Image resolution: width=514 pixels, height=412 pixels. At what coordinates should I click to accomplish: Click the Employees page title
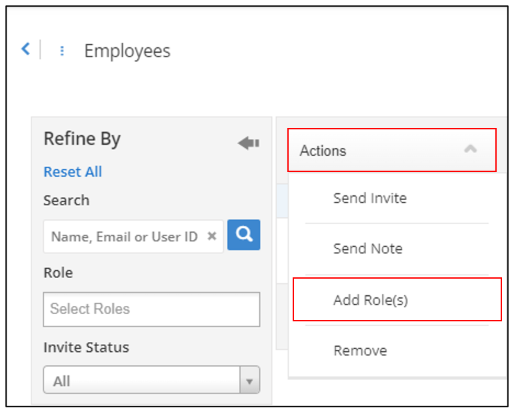coord(127,51)
